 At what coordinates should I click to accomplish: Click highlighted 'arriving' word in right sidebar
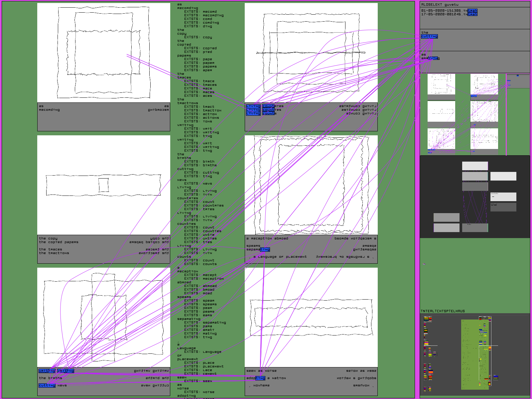(430, 58)
